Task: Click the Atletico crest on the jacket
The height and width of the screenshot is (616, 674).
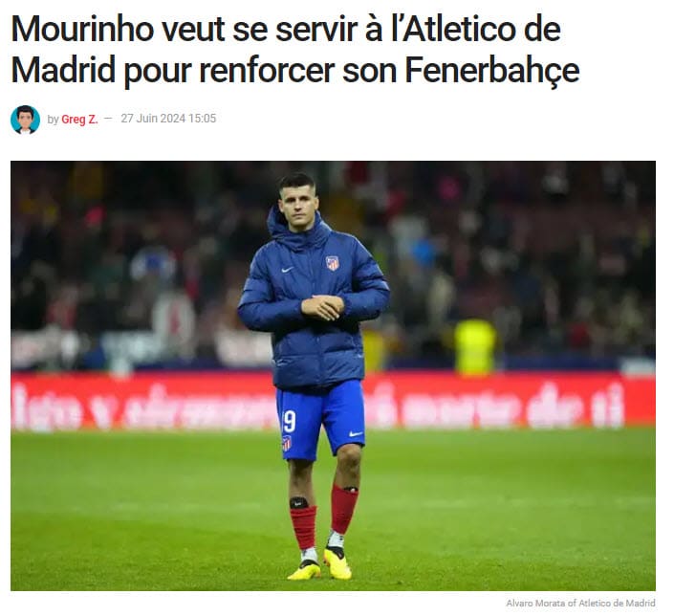Action: point(332,263)
